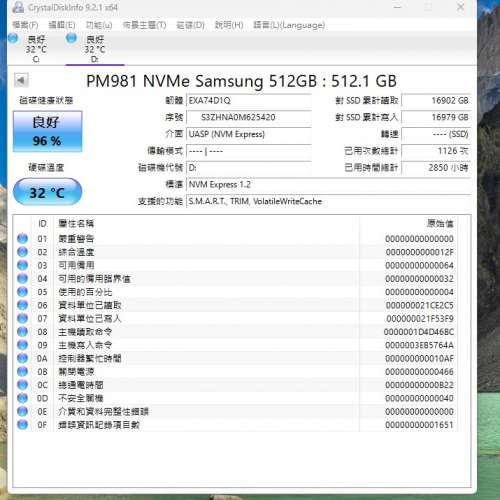Click the features field S.M.A.R.T., TRIM, VolatileWriteCache
Image resolution: width=500 pixels, height=500 pixels.
(328, 201)
